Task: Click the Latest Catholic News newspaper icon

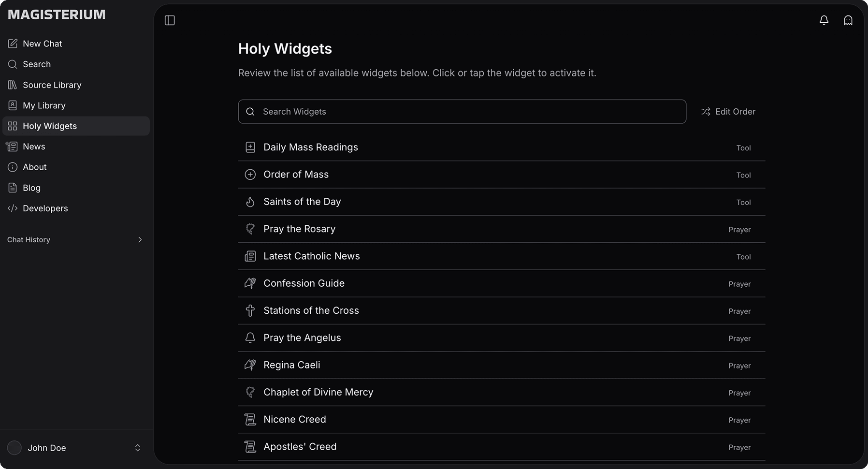Action: pyautogui.click(x=250, y=256)
